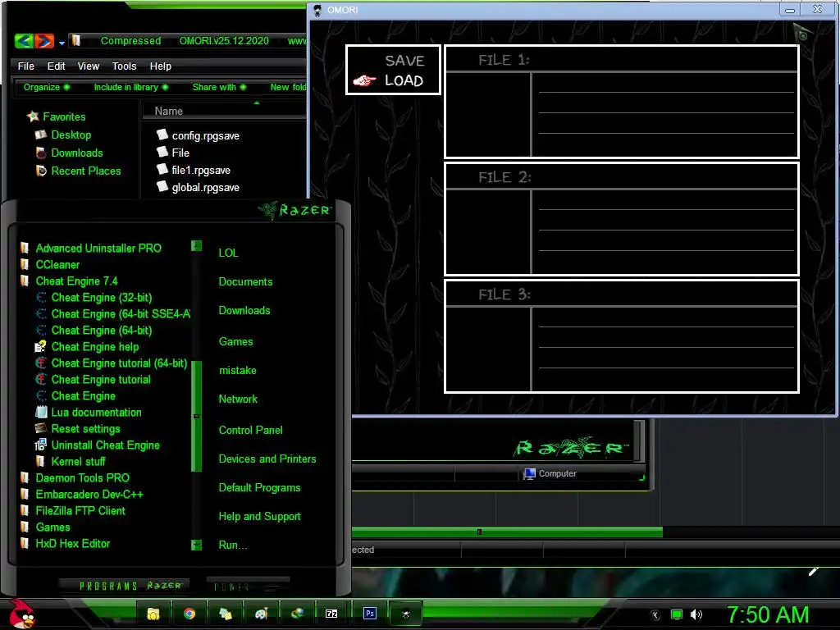The image size is (840, 630).
Task: Launch Google Chrome from the taskbar
Action: 189,614
